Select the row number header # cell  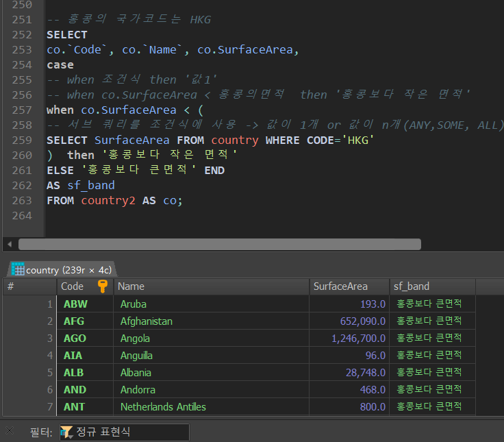(x=30, y=286)
